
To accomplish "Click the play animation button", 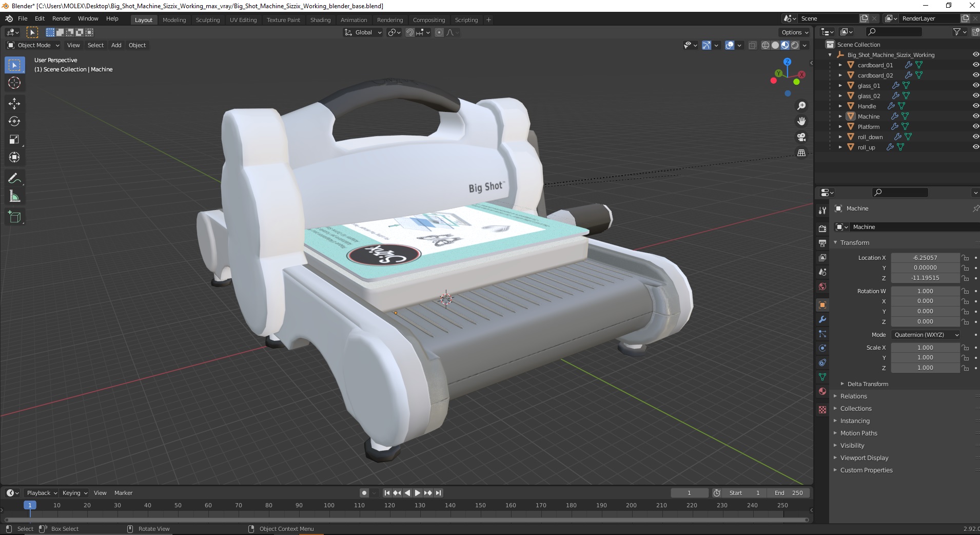I will click(x=418, y=493).
